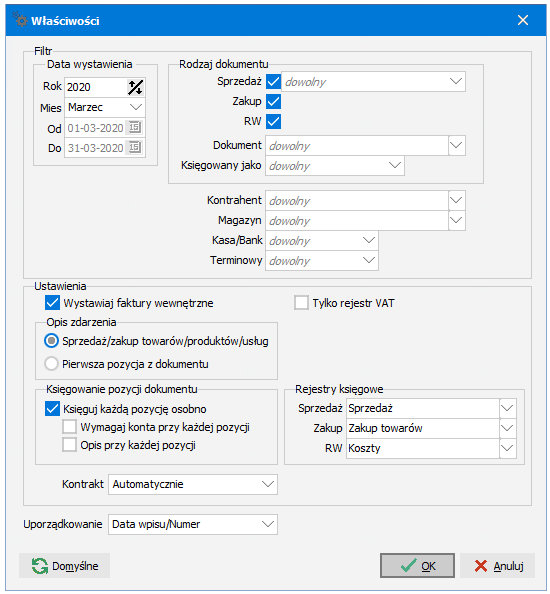Uncheck the Sprzedaż document type checkbox

[273, 81]
